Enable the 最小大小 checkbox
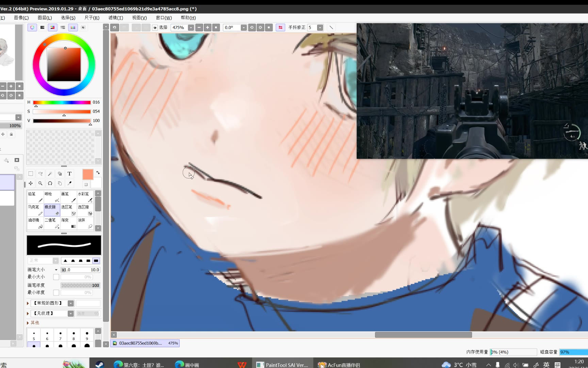 pos(56,277)
